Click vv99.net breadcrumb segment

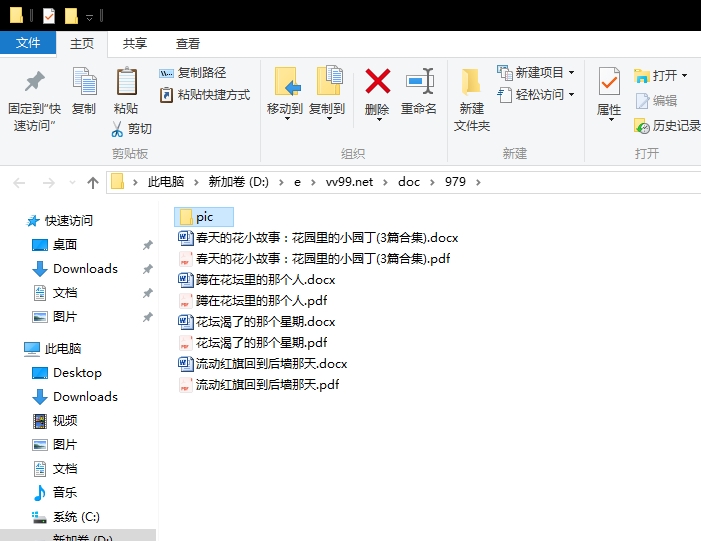tap(349, 182)
